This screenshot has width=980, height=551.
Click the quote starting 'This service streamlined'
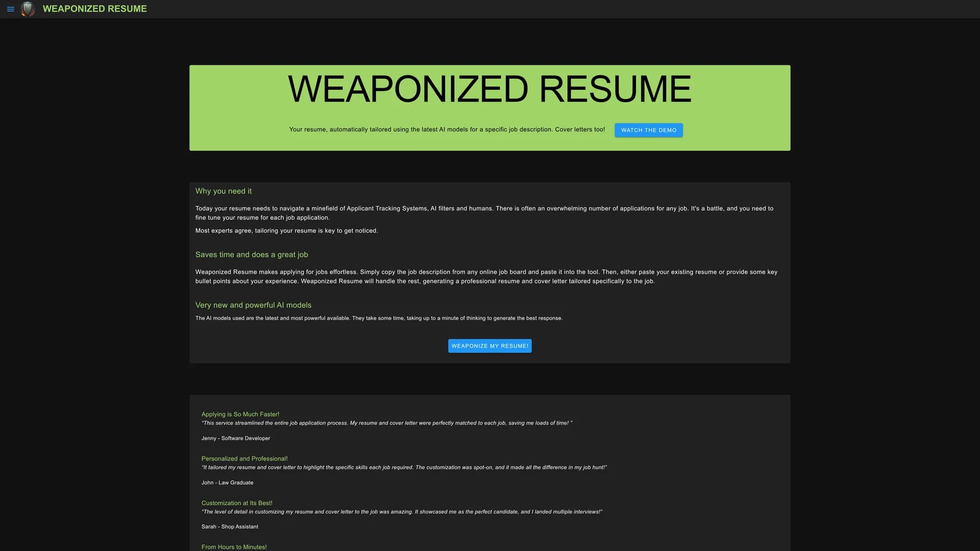[x=387, y=423]
